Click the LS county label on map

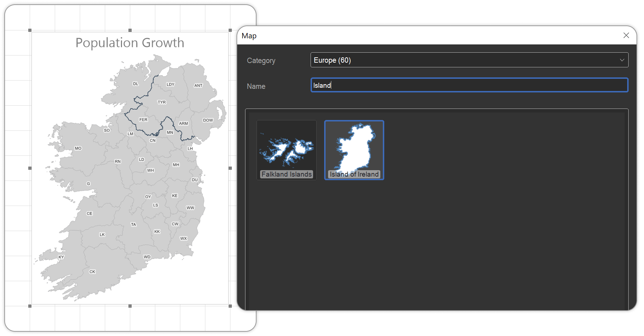coord(156,205)
